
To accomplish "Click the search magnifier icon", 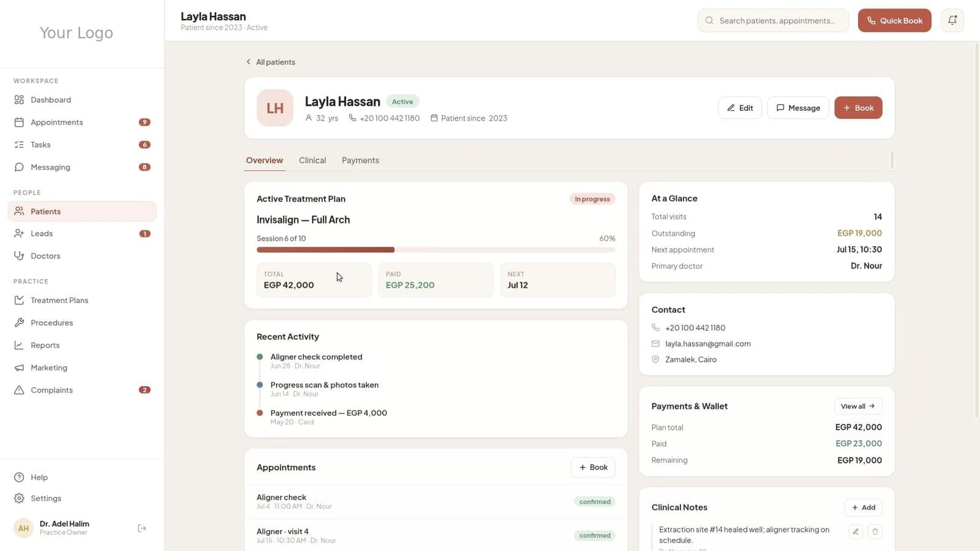I will [x=709, y=20].
